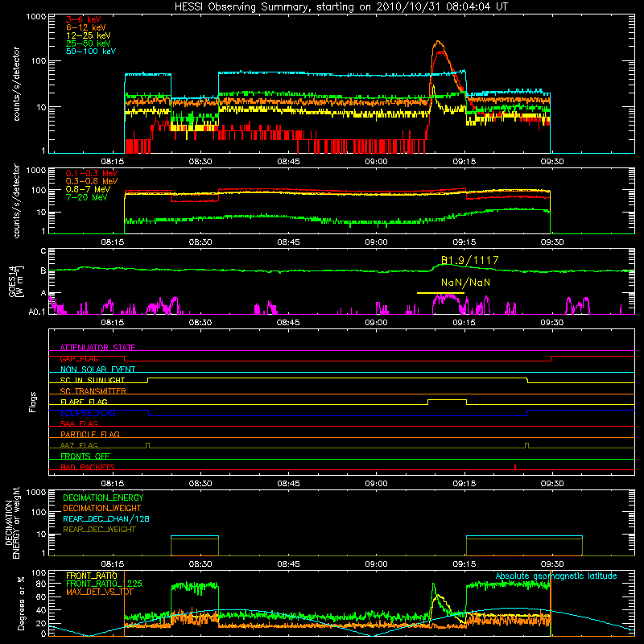Select the 25-50 keV legend label
This screenshot has height=644, width=644.
point(89,43)
